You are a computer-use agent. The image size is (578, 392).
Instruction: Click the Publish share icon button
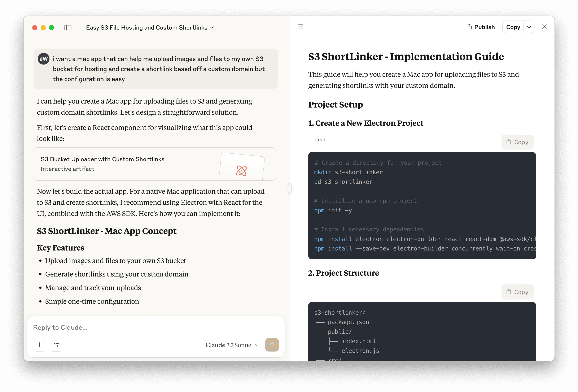click(x=480, y=27)
